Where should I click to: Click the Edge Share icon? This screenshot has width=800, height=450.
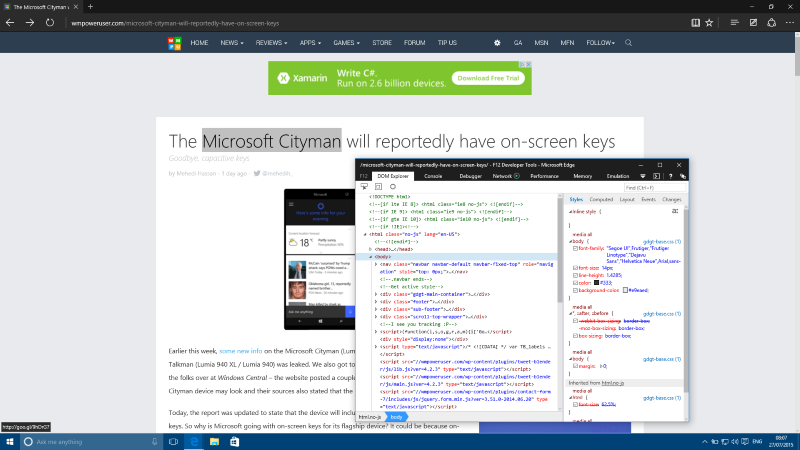coord(771,22)
